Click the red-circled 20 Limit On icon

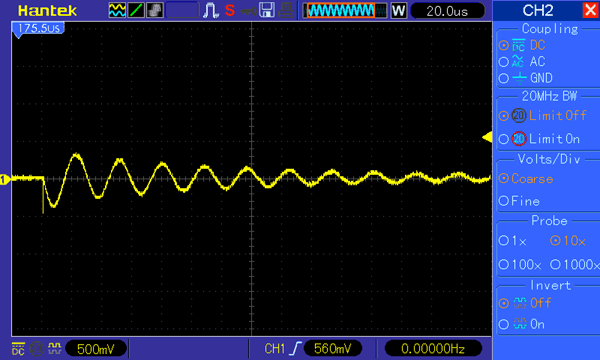click(x=519, y=138)
